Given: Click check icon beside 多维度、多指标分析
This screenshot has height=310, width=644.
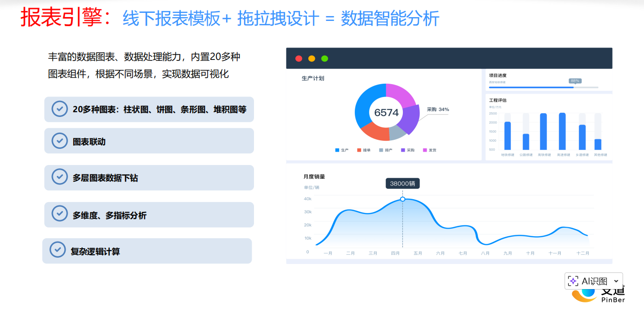Looking at the screenshot, I should (x=59, y=214).
